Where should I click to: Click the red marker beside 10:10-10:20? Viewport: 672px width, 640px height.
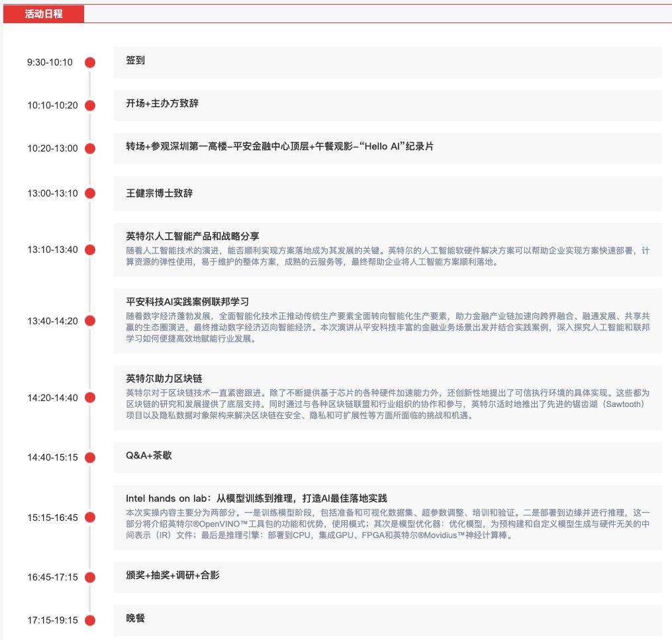point(90,105)
